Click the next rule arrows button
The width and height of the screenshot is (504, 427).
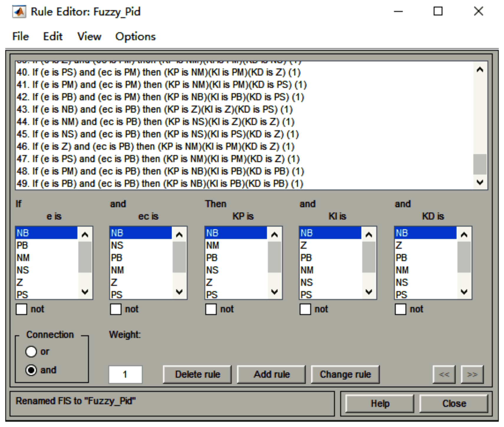coord(472,374)
